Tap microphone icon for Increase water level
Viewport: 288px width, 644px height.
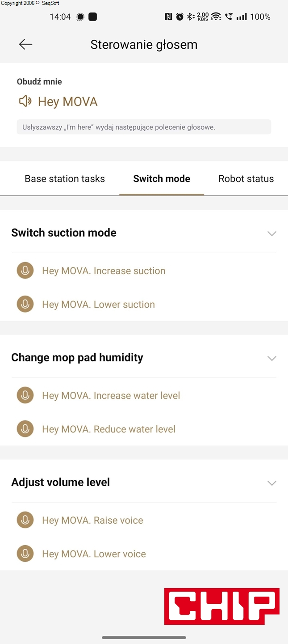pos(25,395)
